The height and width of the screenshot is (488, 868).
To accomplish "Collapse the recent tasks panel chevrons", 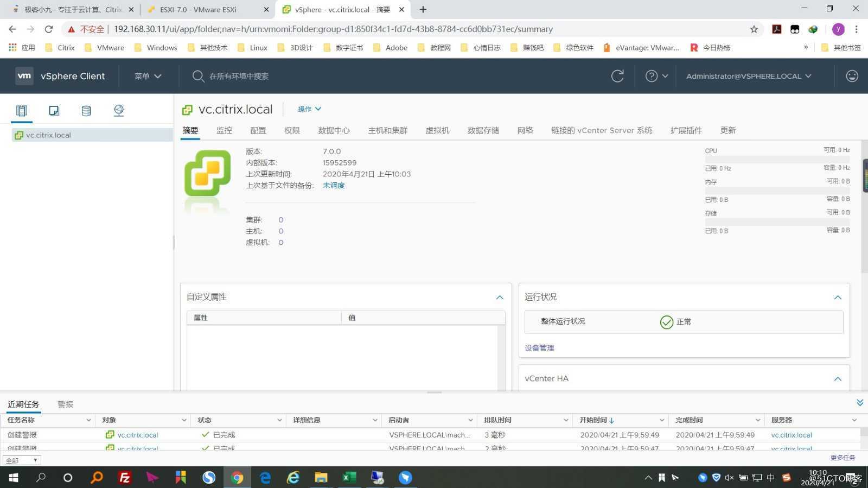I will 860,403.
